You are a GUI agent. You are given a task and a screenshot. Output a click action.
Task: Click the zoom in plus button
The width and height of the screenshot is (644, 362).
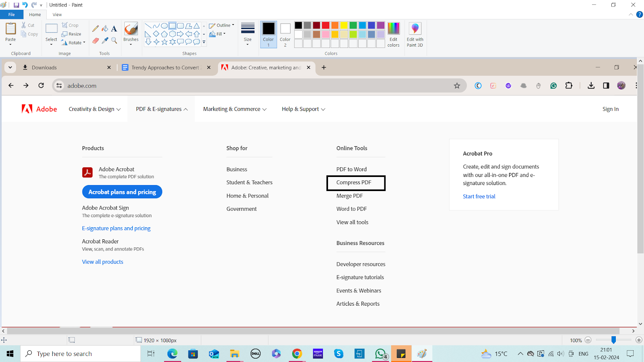(639, 340)
